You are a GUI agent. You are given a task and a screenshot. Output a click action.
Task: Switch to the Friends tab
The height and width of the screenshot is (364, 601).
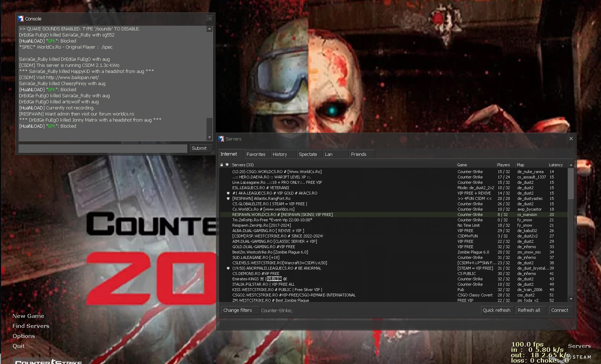pos(362,154)
